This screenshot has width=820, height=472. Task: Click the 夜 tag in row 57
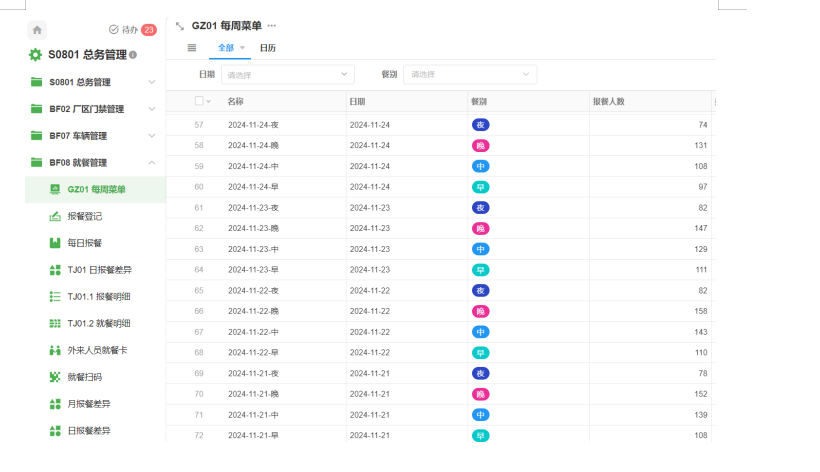click(481, 125)
